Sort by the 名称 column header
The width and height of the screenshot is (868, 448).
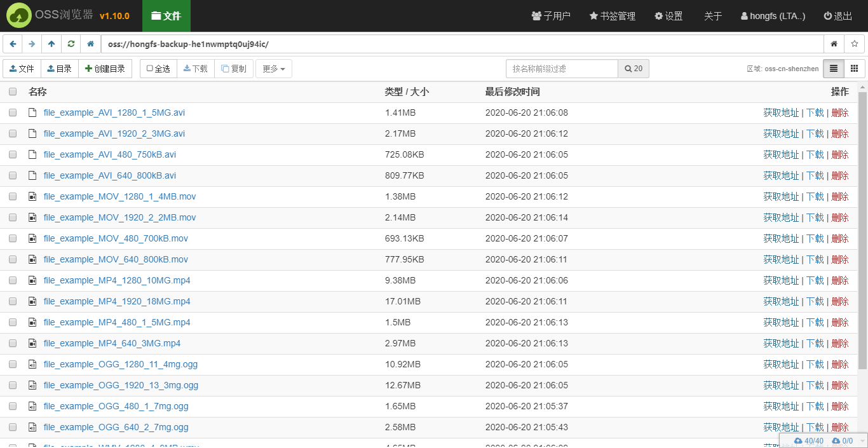click(x=37, y=92)
